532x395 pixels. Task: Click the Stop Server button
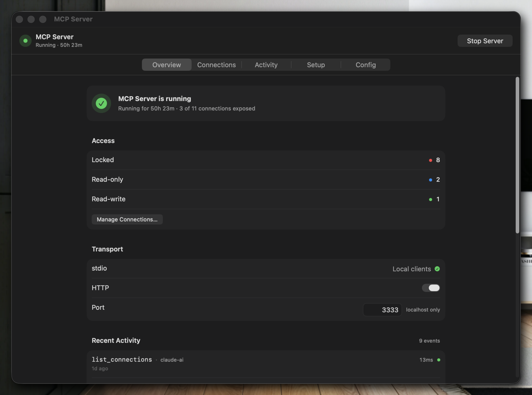click(485, 41)
